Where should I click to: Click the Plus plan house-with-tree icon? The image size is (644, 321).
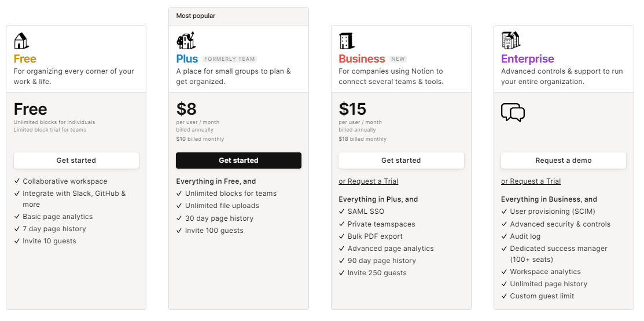[x=186, y=41]
